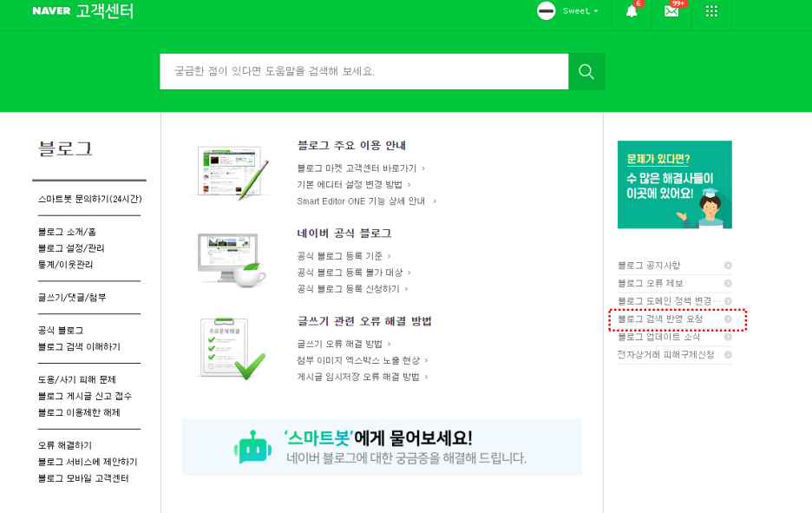
Task: Open 도용/사기 피해 문제 in sidebar
Action: (x=76, y=380)
